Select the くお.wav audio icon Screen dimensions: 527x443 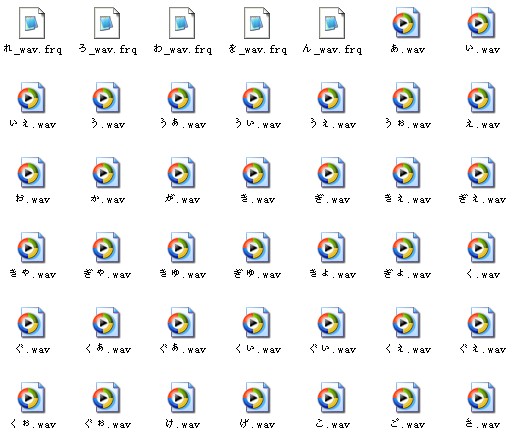point(32,397)
